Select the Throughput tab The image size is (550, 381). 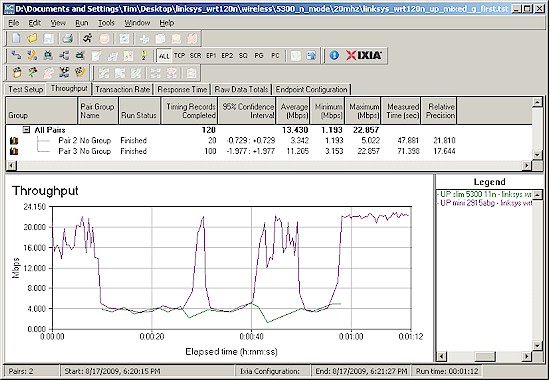coord(69,88)
